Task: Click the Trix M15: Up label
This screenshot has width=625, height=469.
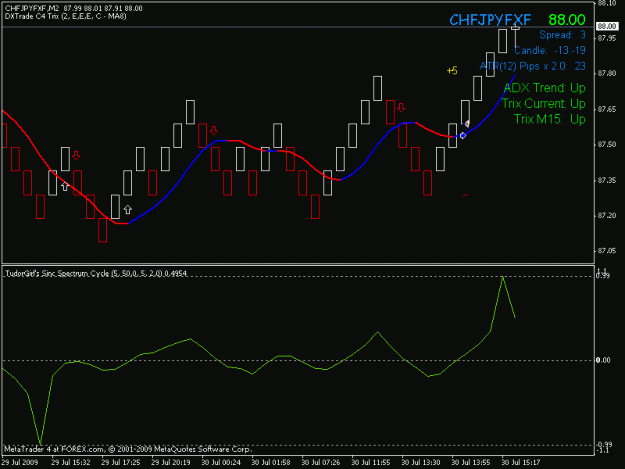Action: 550,119
